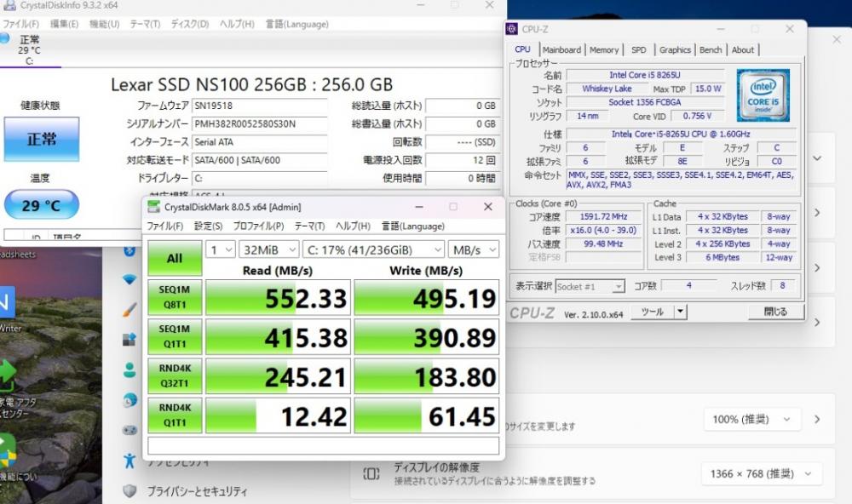The height and width of the screenshot is (504, 852).
Task: Select the blue disk status circle in CrystalDiskInfo
Action: pos(5,38)
